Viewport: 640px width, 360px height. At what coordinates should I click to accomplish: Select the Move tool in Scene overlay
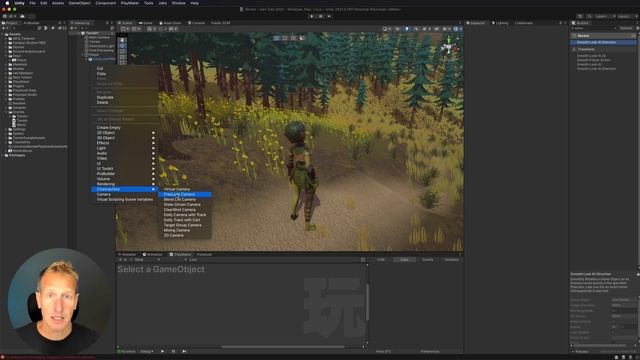coord(122,46)
